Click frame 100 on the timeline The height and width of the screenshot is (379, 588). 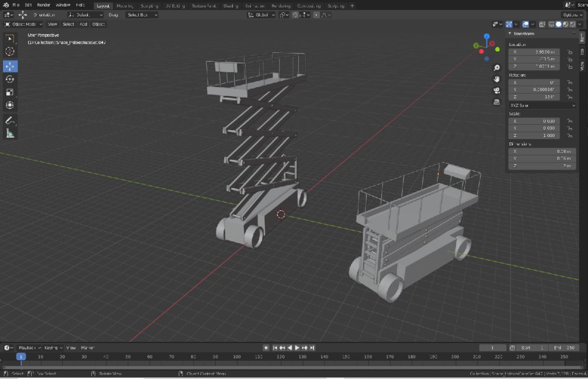[236, 357]
